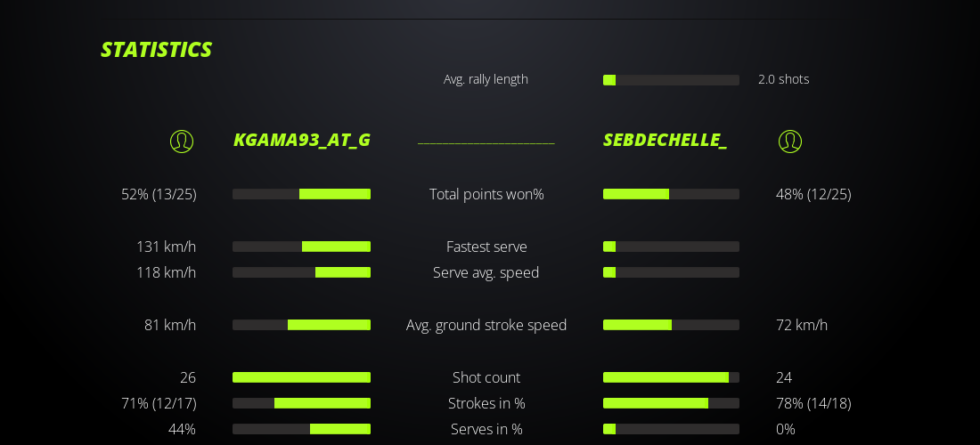Click SEBDECHELLE_ player avatar icon
The width and height of the screenshot is (980, 445).
pyautogui.click(x=790, y=142)
